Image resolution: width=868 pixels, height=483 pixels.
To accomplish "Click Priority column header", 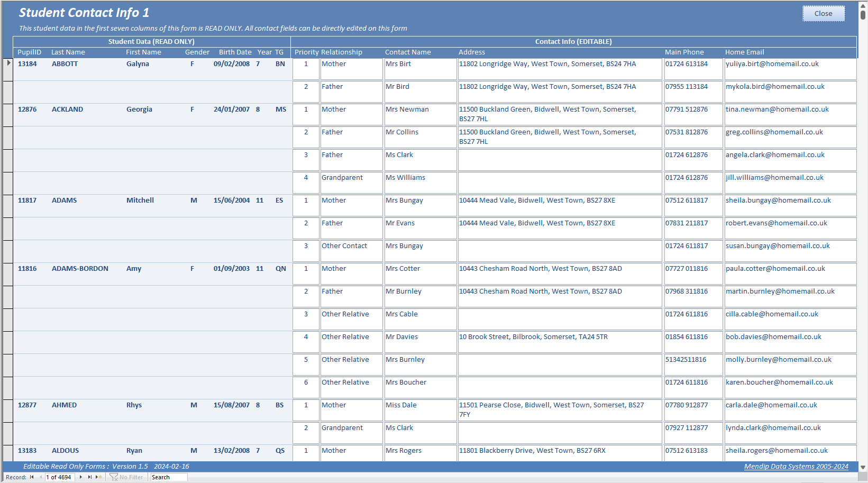I will 306,52.
